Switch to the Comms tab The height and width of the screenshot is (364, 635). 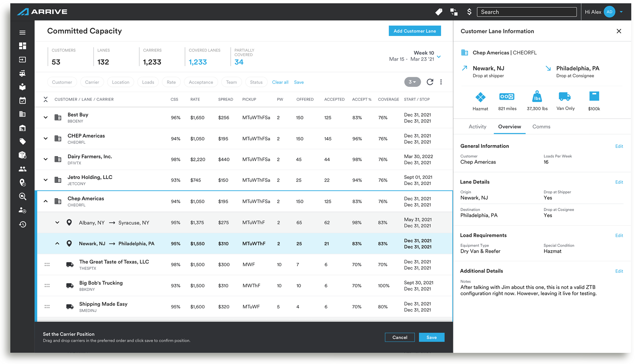pos(541,127)
